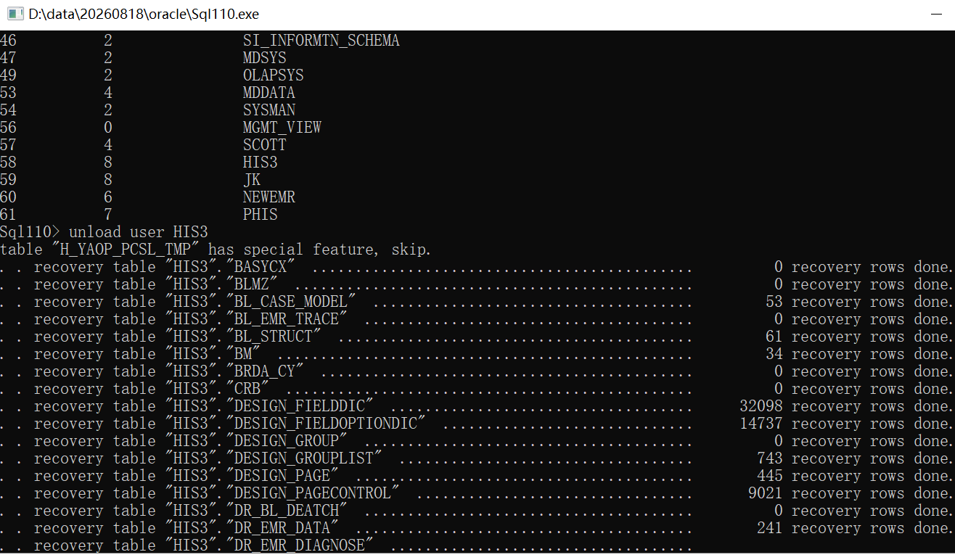This screenshot has width=955, height=560.
Task: Click the 32098 recovery rows count
Action: (761, 406)
